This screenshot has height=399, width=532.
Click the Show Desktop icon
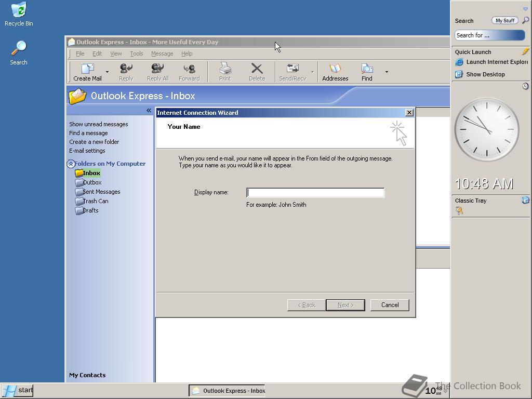click(x=459, y=74)
